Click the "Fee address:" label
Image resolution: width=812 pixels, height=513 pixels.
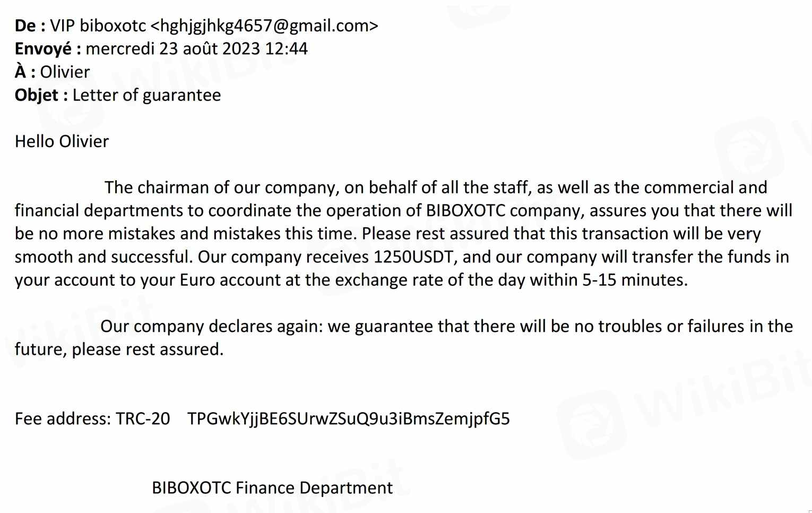tap(63, 418)
